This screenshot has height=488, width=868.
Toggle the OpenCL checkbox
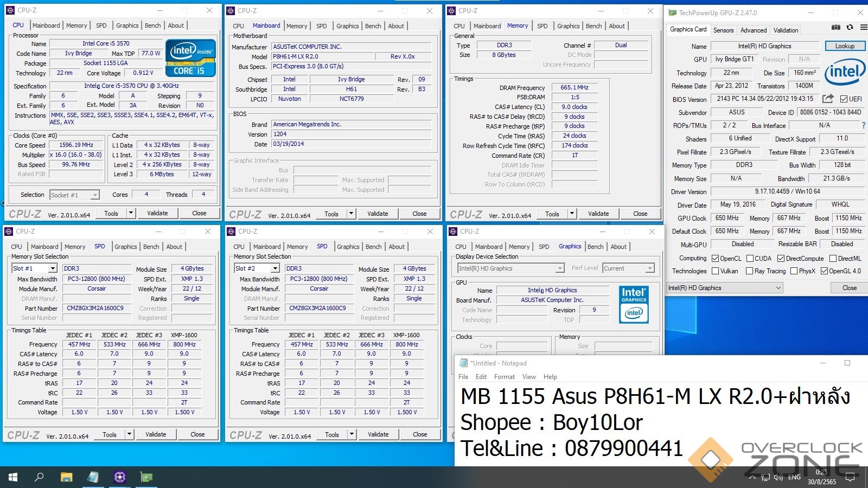point(715,259)
